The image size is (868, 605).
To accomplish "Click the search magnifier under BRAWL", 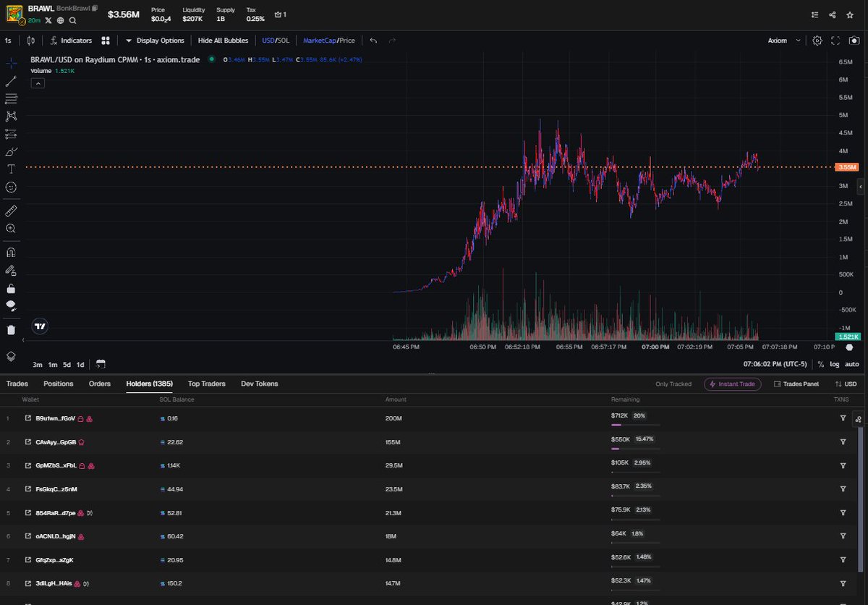I will pyautogui.click(x=72, y=20).
